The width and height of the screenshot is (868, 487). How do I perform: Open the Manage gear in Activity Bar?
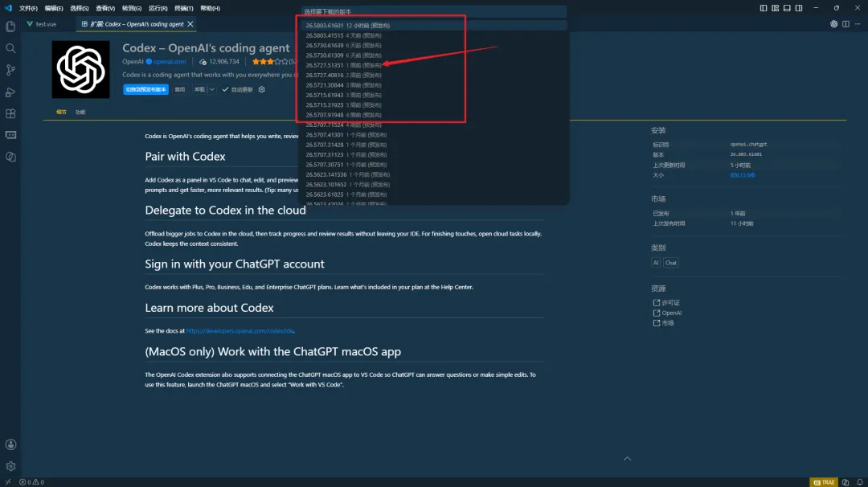pos(10,466)
